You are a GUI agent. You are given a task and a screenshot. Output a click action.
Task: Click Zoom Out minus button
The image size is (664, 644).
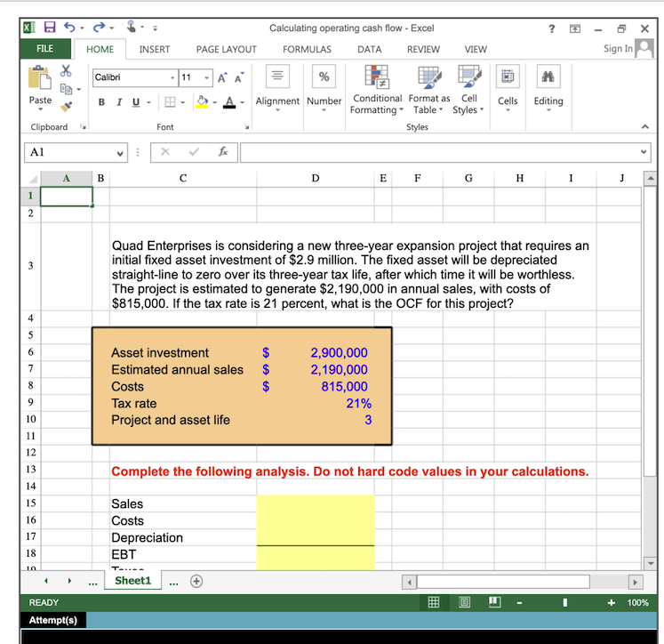pos(520,603)
